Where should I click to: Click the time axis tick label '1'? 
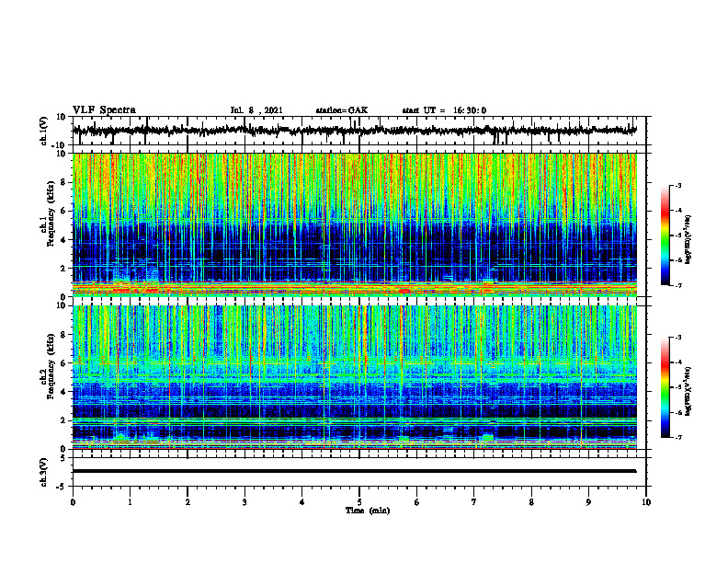click(130, 502)
